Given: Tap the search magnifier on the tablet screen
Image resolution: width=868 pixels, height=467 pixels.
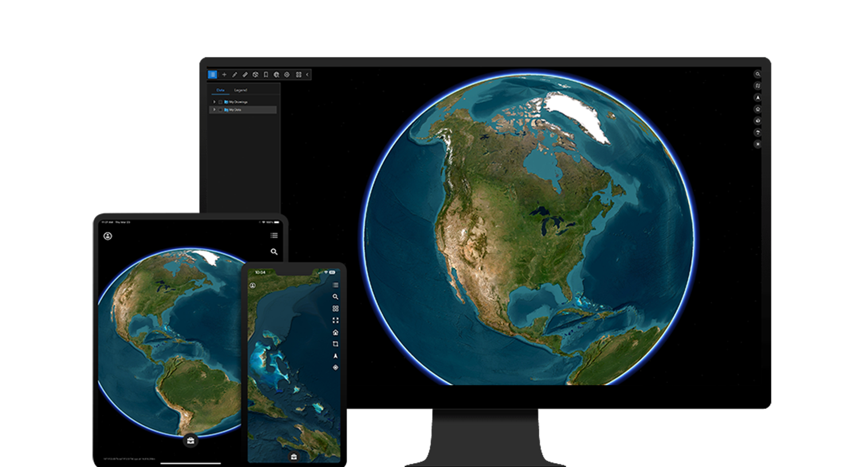Looking at the screenshot, I should 273,252.
